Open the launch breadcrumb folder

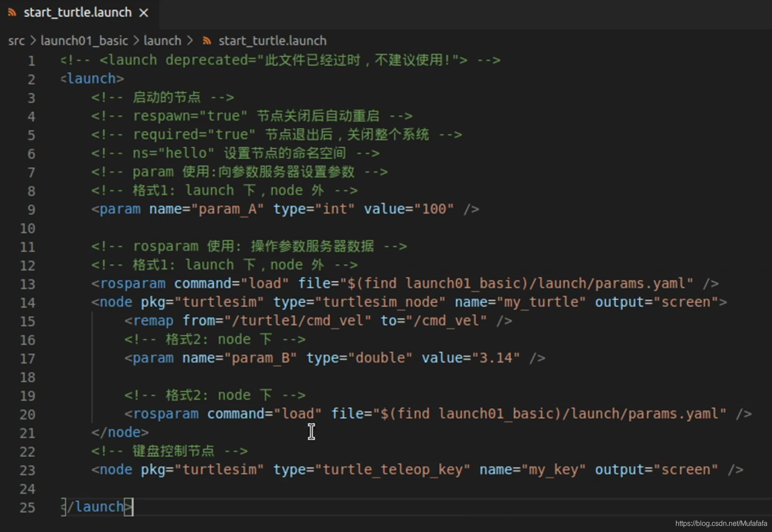tap(162, 41)
